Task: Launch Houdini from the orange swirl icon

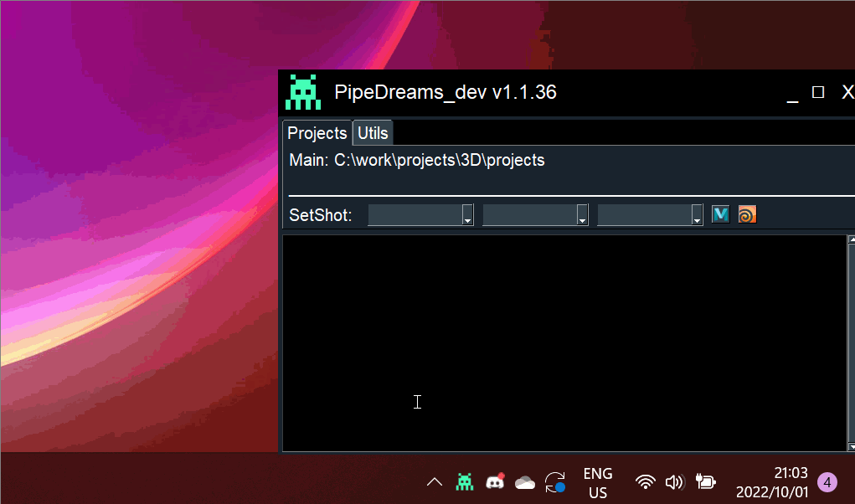Action: pos(747,214)
